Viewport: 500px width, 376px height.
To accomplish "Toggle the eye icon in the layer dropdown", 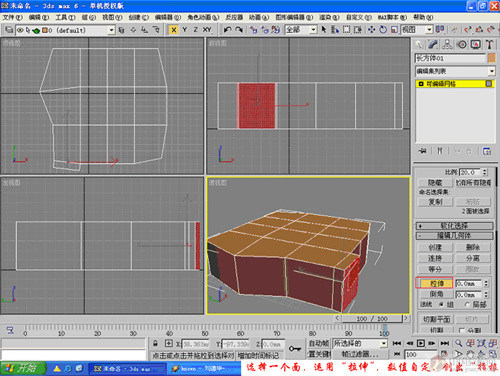I will pyautogui.click(x=20, y=30).
